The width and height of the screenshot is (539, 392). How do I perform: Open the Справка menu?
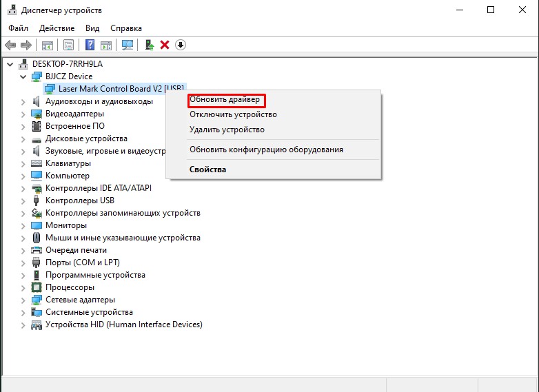coord(125,28)
